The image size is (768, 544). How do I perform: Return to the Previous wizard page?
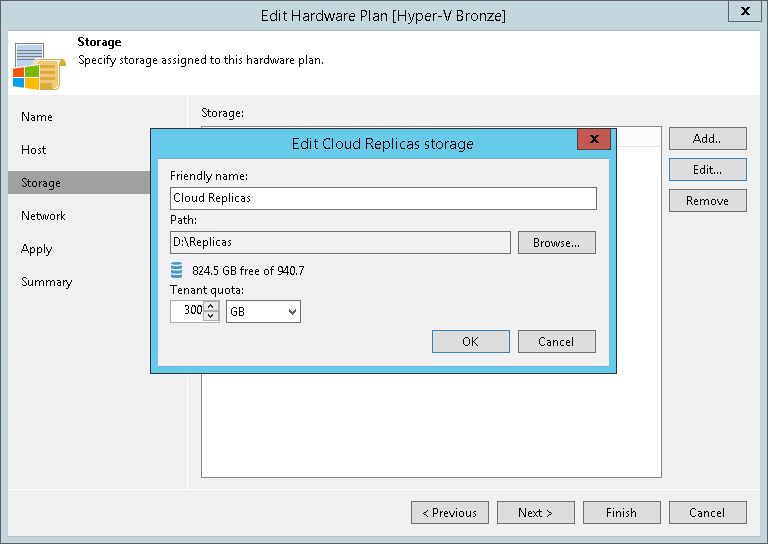(x=449, y=513)
